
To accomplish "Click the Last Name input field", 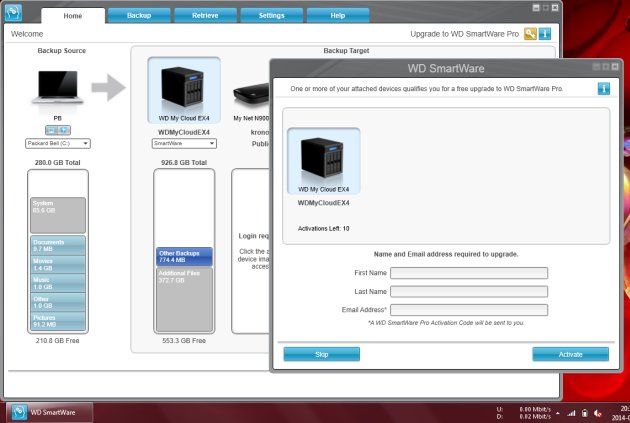I will click(x=469, y=291).
